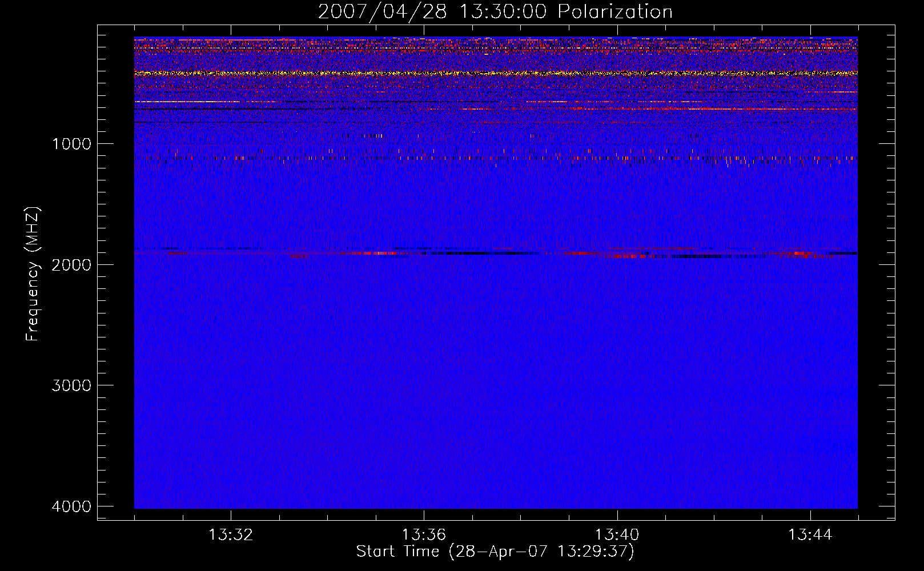Click the 3000 frequency tick label

pos(71,385)
